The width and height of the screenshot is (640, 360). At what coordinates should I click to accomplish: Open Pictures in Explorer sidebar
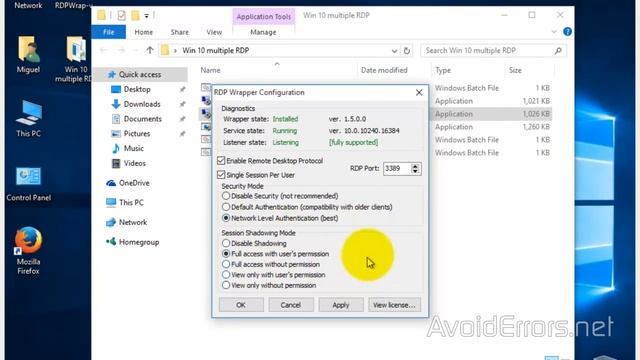137,133
